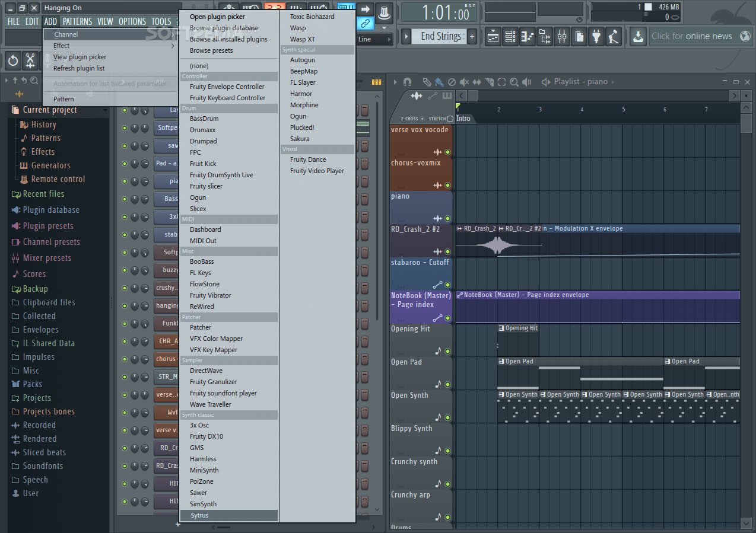Click the browser search magnifier icon
Viewport: 756px width, 533px height.
pyautogui.click(x=34, y=81)
